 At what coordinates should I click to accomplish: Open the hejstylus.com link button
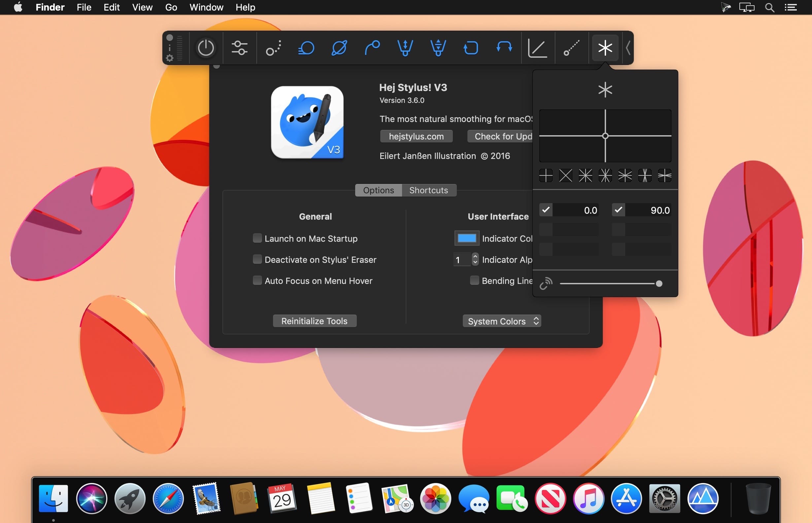[416, 136]
